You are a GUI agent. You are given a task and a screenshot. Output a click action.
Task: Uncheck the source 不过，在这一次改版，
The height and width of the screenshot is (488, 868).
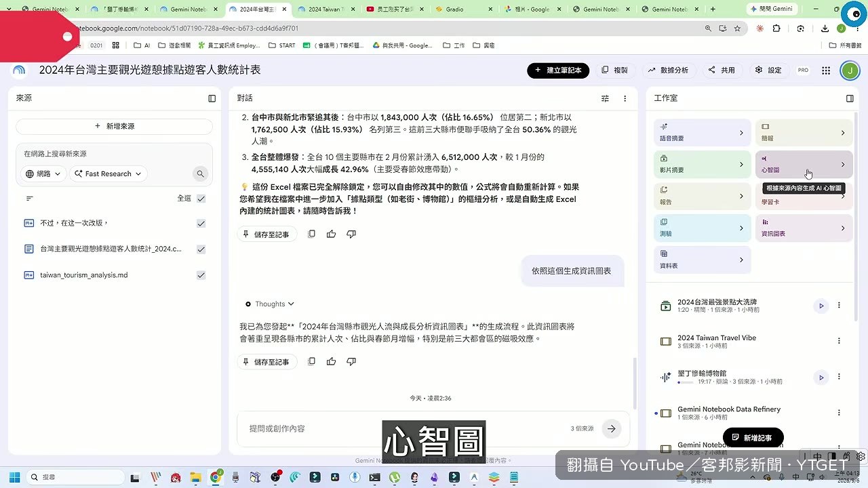tap(201, 224)
